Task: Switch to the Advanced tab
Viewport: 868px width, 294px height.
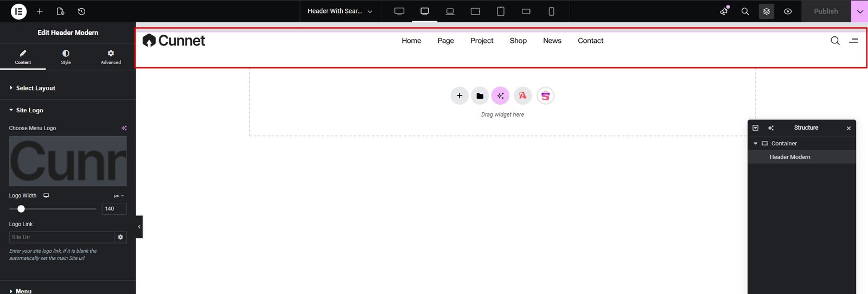Action: [x=111, y=57]
